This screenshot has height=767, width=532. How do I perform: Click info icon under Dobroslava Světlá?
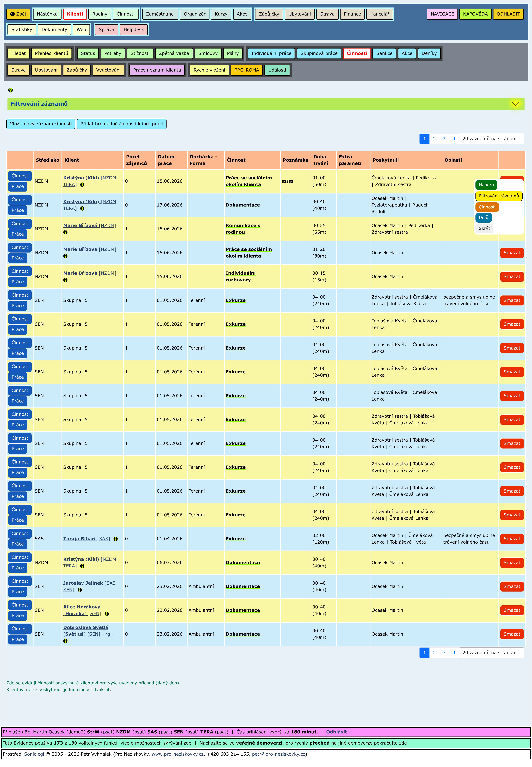click(x=65, y=641)
